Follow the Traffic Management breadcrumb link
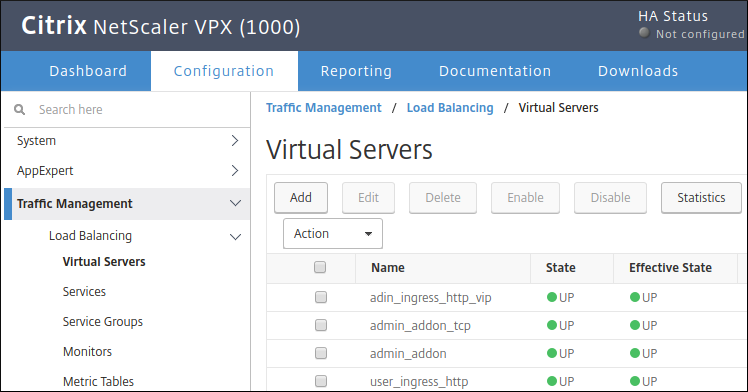The width and height of the screenshot is (748, 392). tap(323, 108)
